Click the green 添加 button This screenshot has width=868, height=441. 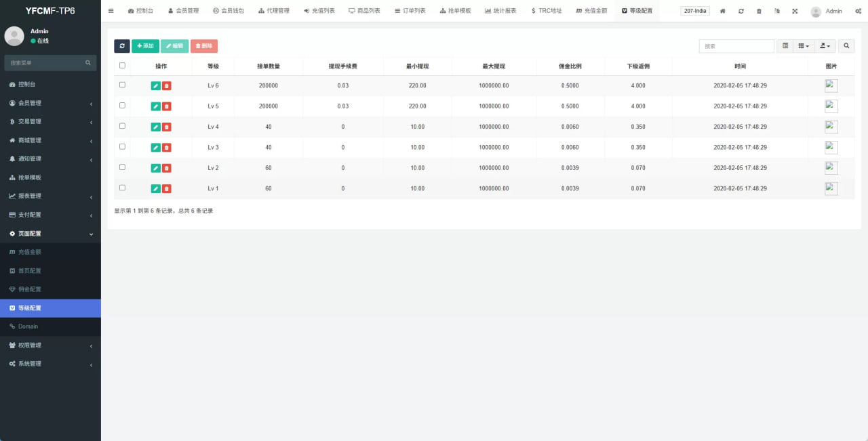145,46
